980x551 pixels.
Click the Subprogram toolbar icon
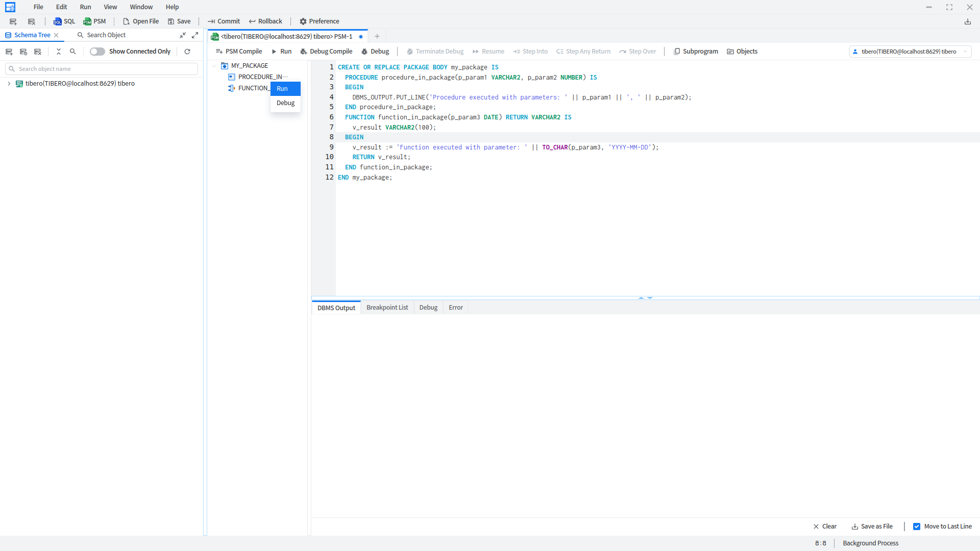[x=677, y=52]
